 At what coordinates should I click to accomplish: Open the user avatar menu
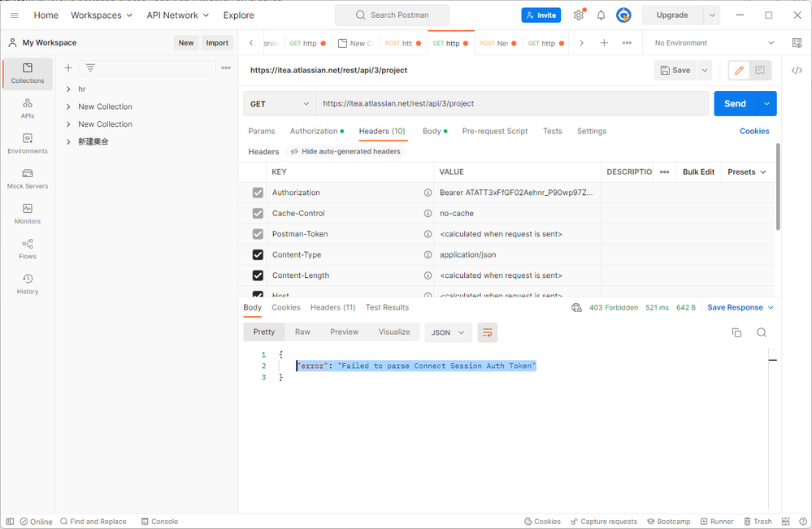623,15
